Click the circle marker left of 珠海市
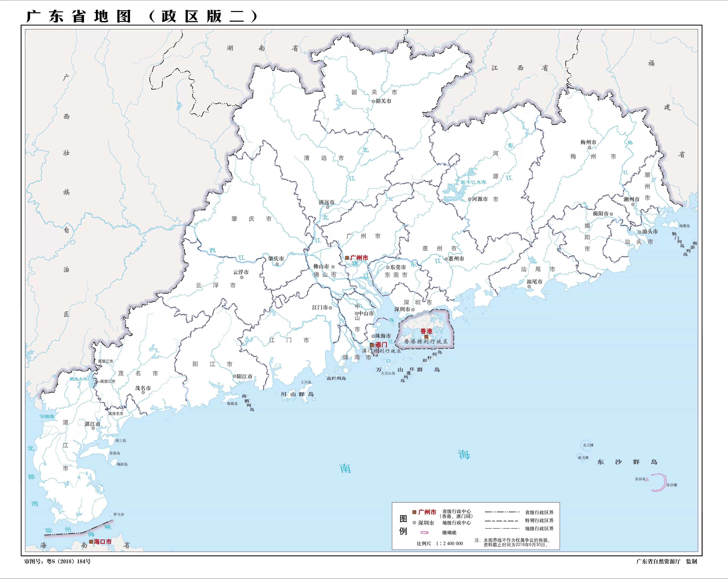The image size is (728, 579). click(373, 336)
